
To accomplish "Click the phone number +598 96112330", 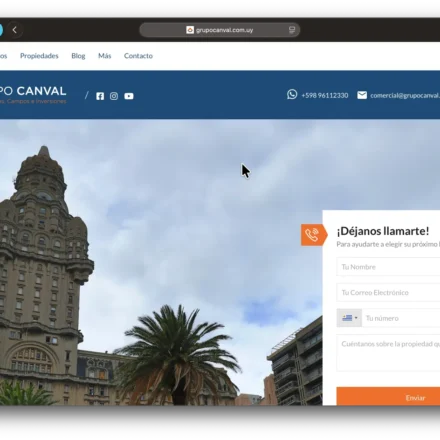I will pyautogui.click(x=325, y=95).
